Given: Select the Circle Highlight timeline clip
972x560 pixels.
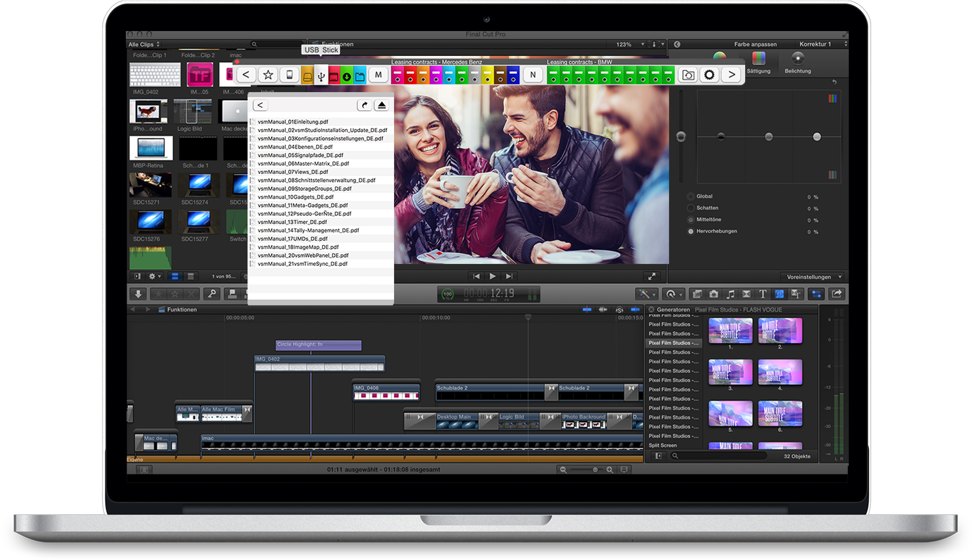Looking at the screenshot, I should (318, 345).
